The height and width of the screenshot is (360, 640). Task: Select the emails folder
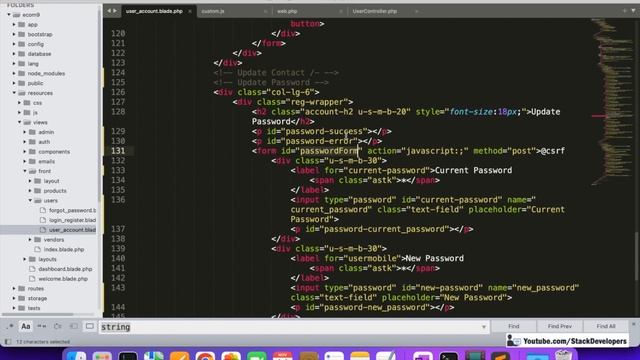click(x=47, y=162)
